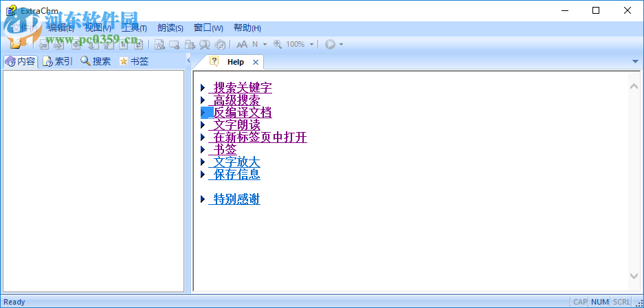This screenshot has width=644, height=308.
Task: Open the 反编译文档 link
Action: pos(241,112)
